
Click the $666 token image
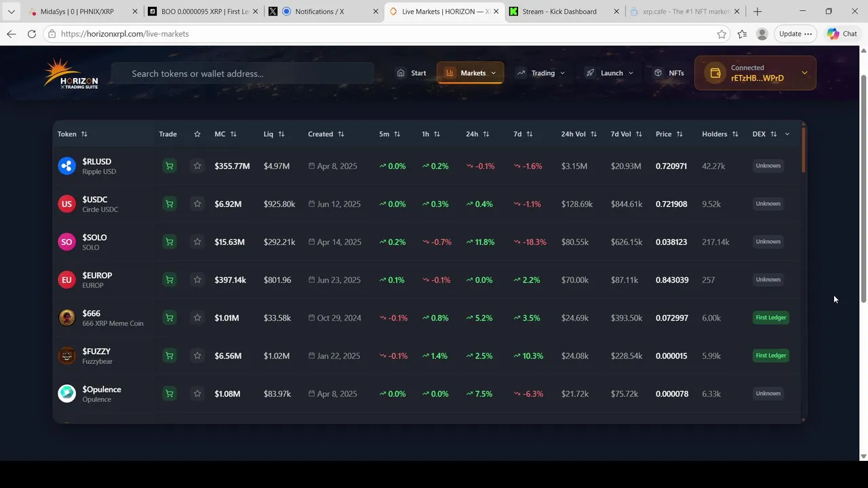[66, 318]
